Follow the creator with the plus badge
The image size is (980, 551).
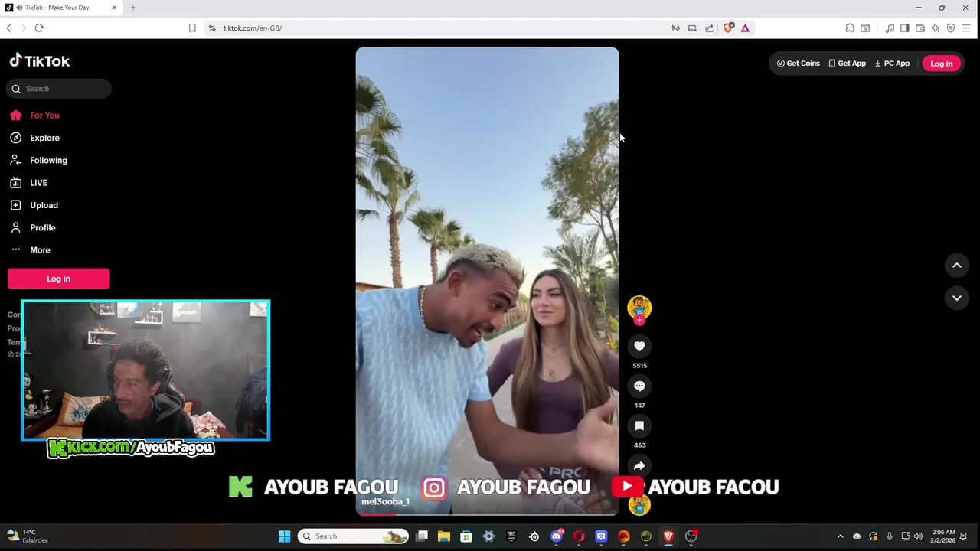coord(639,321)
